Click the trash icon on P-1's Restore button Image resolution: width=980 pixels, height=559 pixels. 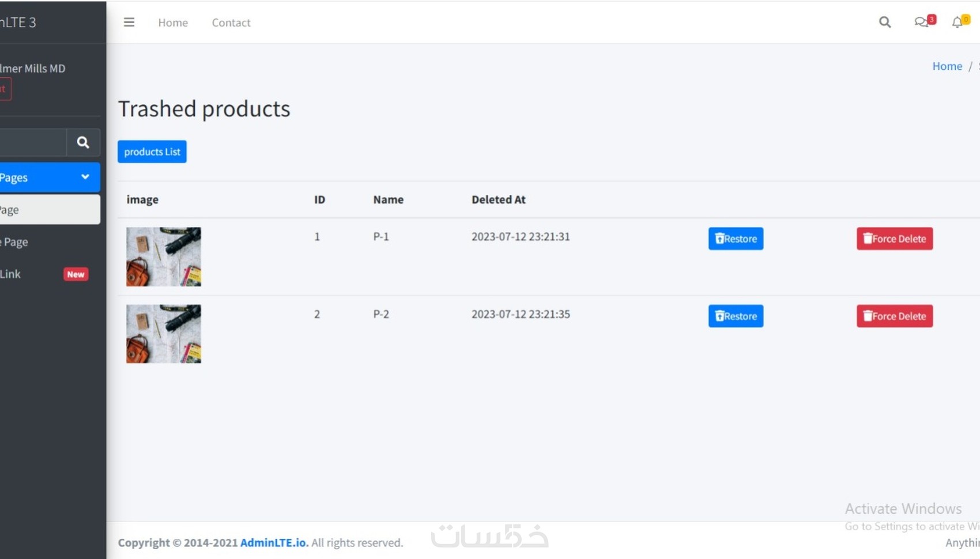[719, 239]
